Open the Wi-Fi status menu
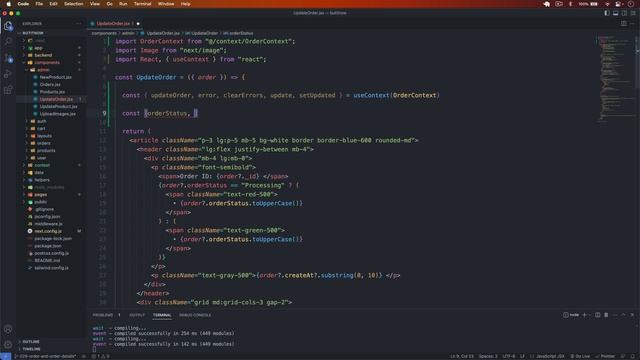This screenshot has height=360, width=640. point(607,4)
